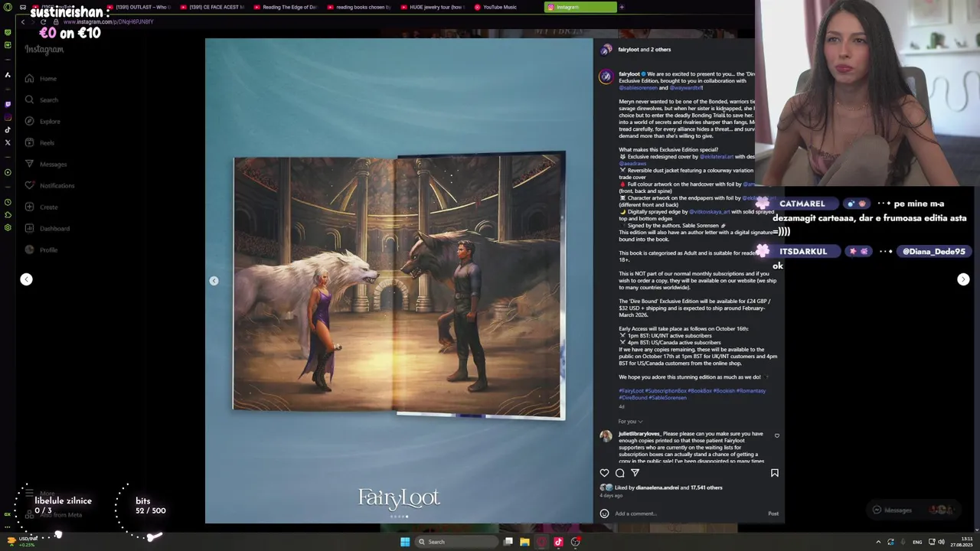Viewport: 980px width, 551px height.
Task: Open the emoji picker beside Add a comment
Action: coord(605,514)
